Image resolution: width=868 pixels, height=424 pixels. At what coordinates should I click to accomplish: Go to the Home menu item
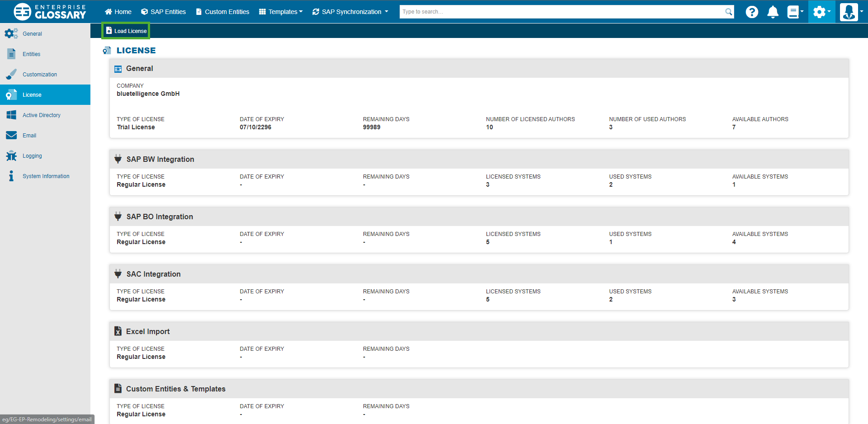point(118,12)
